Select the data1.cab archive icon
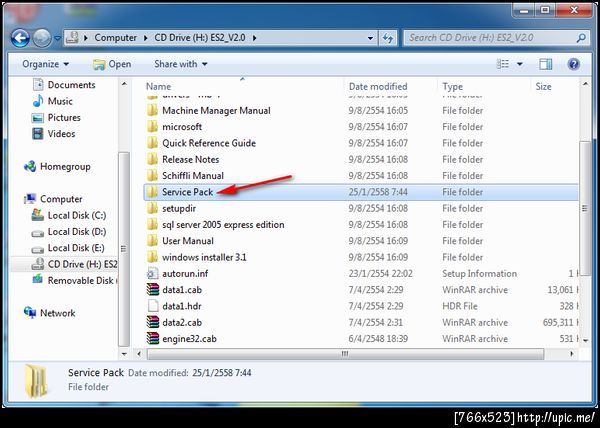 point(152,290)
